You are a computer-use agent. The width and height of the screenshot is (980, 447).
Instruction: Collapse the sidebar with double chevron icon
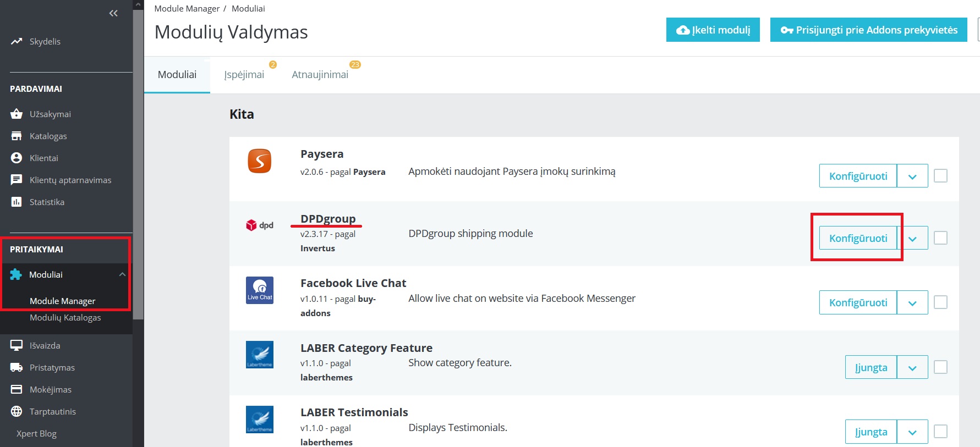point(113,13)
